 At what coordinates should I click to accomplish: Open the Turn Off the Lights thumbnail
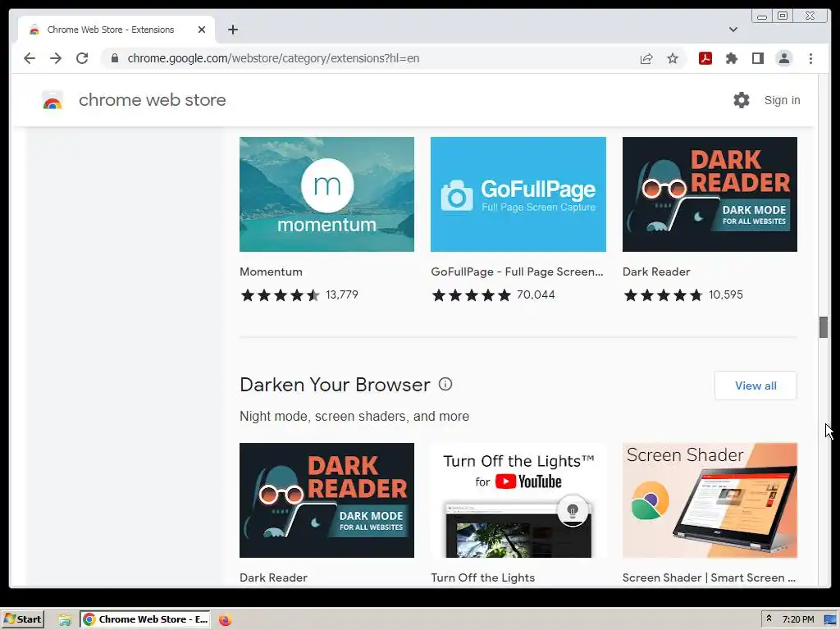(518, 500)
